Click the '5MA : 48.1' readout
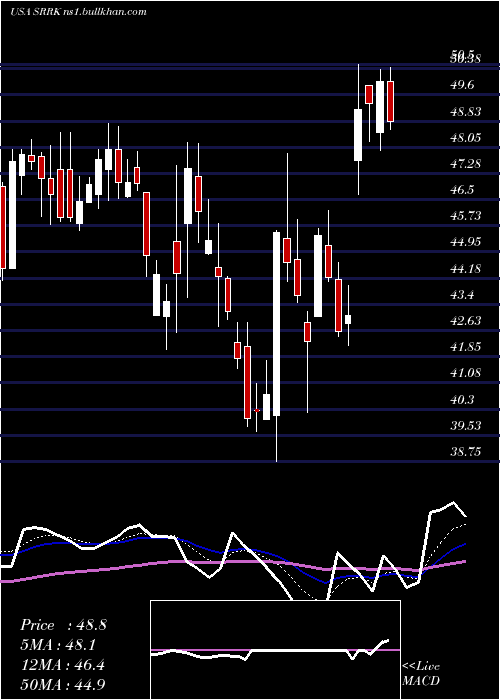 click(x=58, y=645)
